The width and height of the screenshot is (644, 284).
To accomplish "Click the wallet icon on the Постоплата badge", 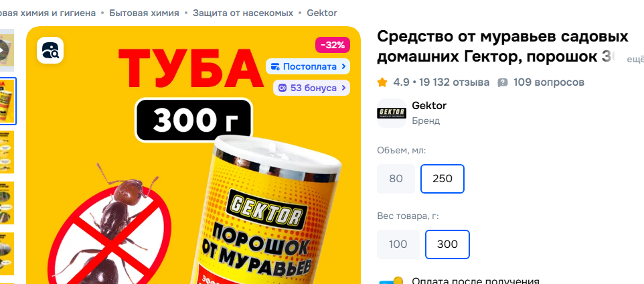I will tap(275, 66).
